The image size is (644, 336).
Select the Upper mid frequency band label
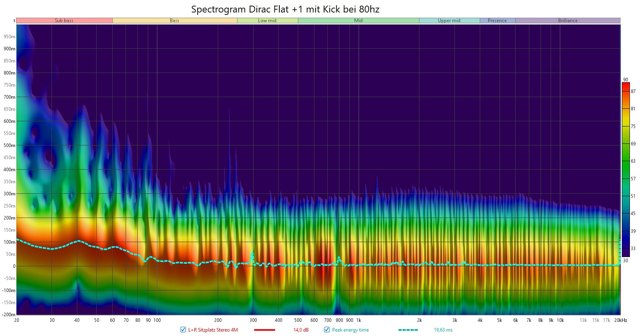(x=449, y=21)
